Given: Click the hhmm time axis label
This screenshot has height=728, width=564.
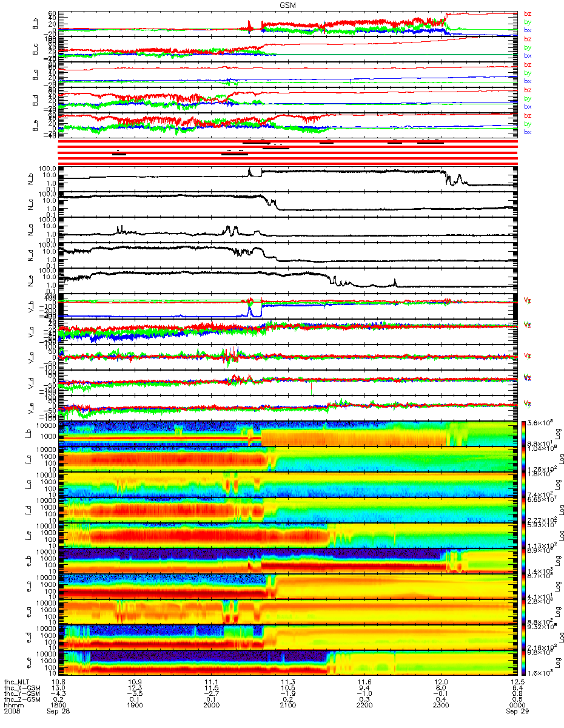Looking at the screenshot, I should (13, 706).
